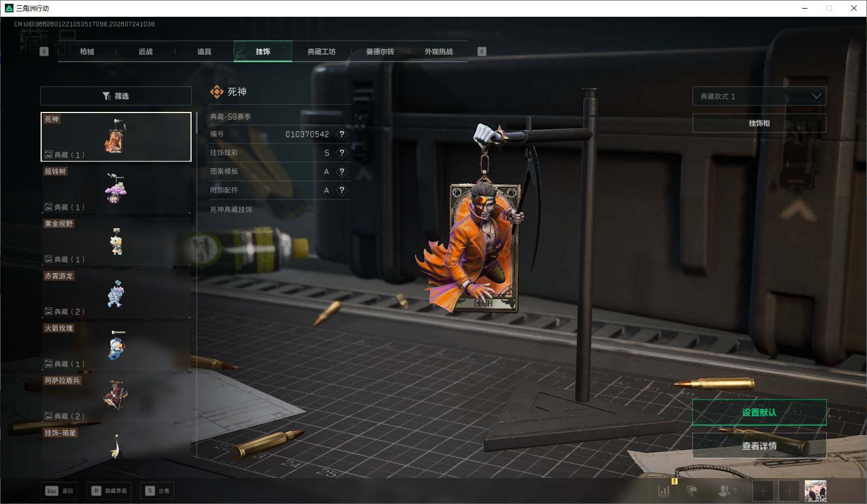Screen dimensions: 867x504
Task: Click the 典藏 icon on 赤霄游龙 item
Action: [48, 311]
